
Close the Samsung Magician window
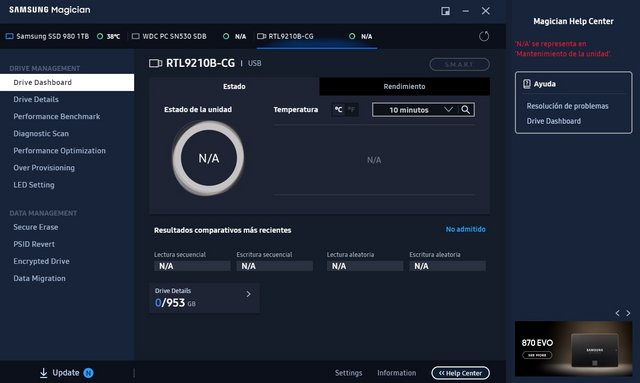(x=485, y=11)
